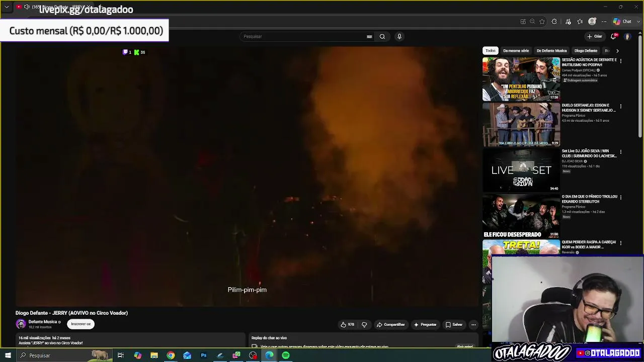The width and height of the screenshot is (644, 362).
Task: Click the video title Diogo Defante - JERRY
Action: [71, 313]
